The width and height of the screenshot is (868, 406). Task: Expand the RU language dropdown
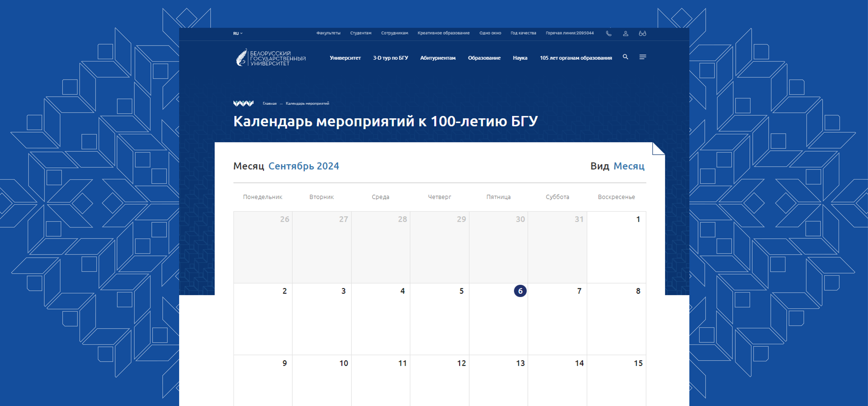click(238, 33)
